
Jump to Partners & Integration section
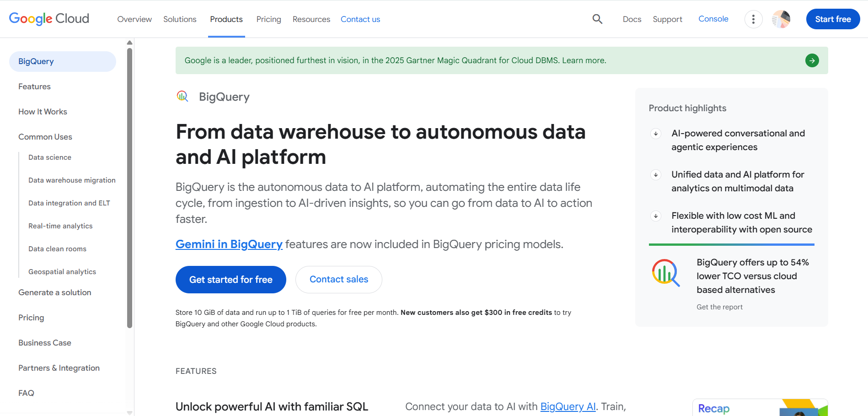tap(59, 368)
